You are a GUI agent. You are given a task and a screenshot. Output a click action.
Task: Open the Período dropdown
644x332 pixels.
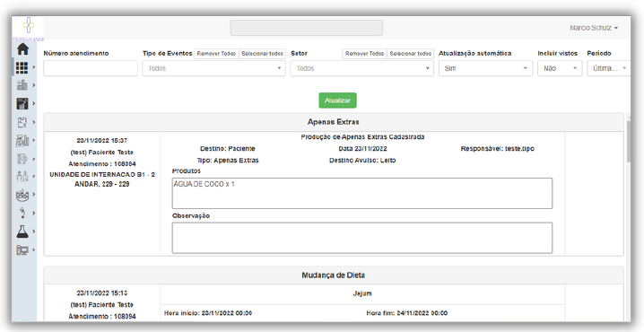tap(608, 68)
